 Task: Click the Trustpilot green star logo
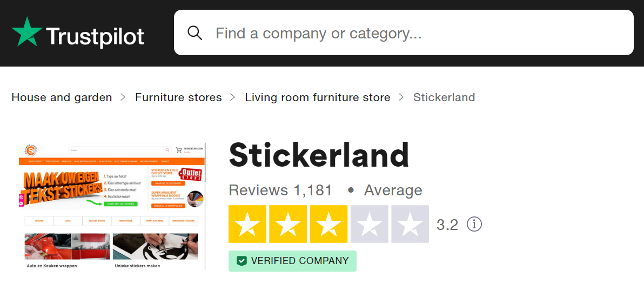pos(27,32)
